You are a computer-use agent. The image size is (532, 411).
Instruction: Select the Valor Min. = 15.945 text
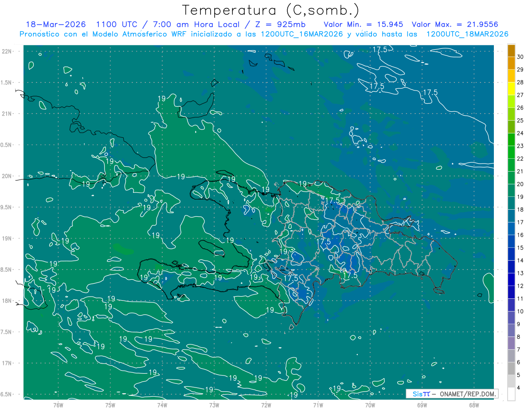(363, 24)
